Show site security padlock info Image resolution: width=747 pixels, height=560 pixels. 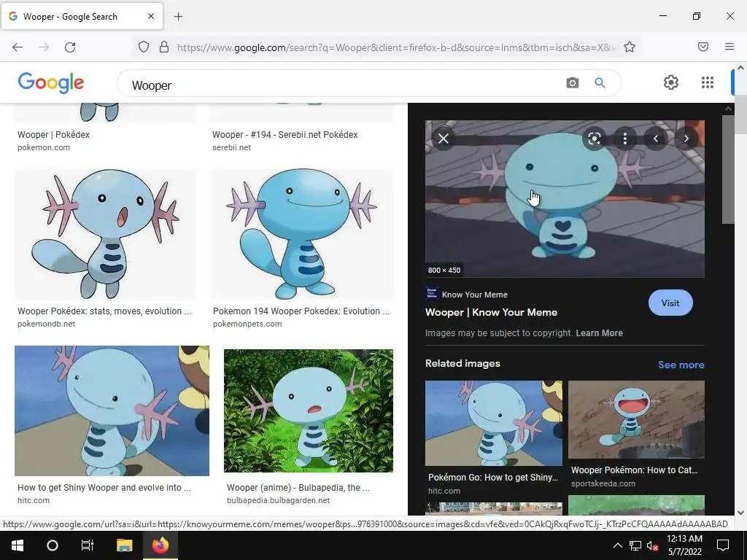164,47
